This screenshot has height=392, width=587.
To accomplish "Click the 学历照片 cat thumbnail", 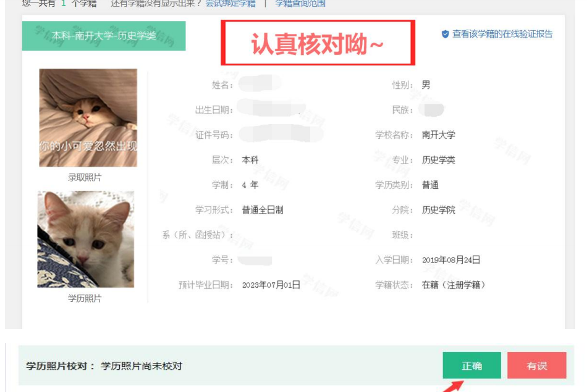I will 86,239.
